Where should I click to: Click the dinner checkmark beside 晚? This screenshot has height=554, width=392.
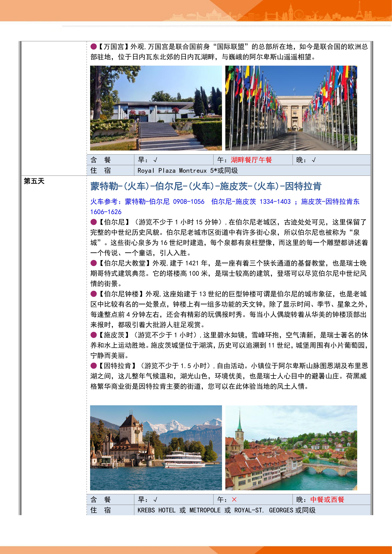[314, 160]
